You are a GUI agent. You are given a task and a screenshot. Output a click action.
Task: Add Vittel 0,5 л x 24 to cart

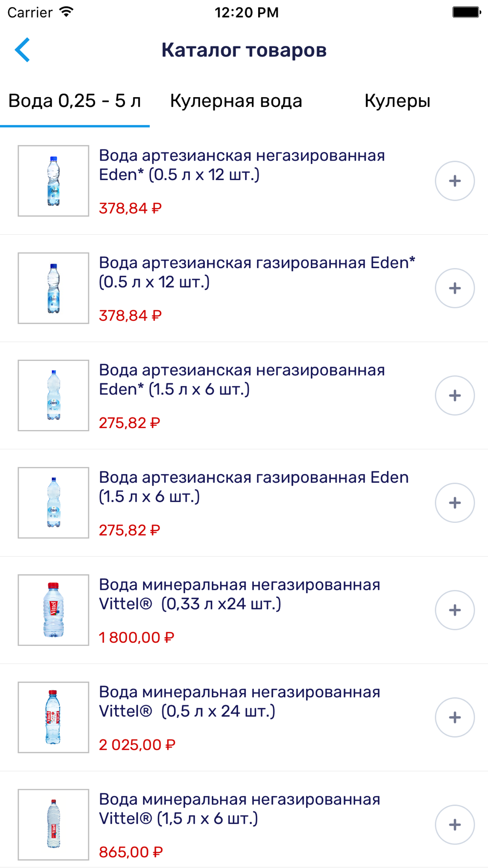click(454, 718)
